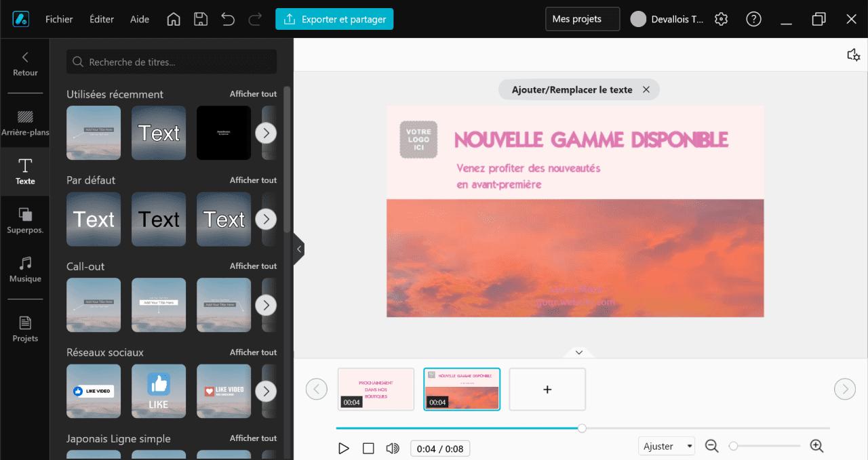Go to the next timeline scenes arrow
This screenshot has width=868, height=460.
[x=844, y=389]
